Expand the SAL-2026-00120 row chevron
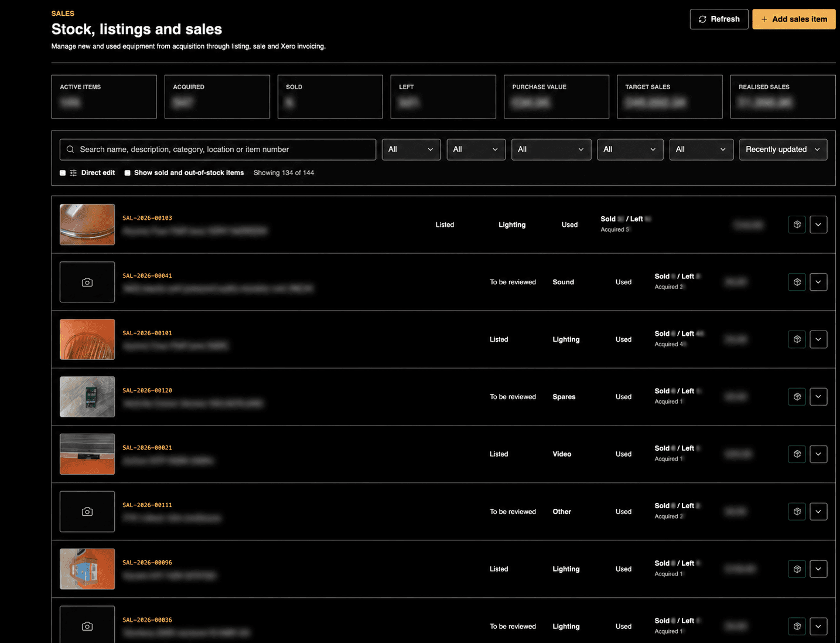 (x=818, y=397)
